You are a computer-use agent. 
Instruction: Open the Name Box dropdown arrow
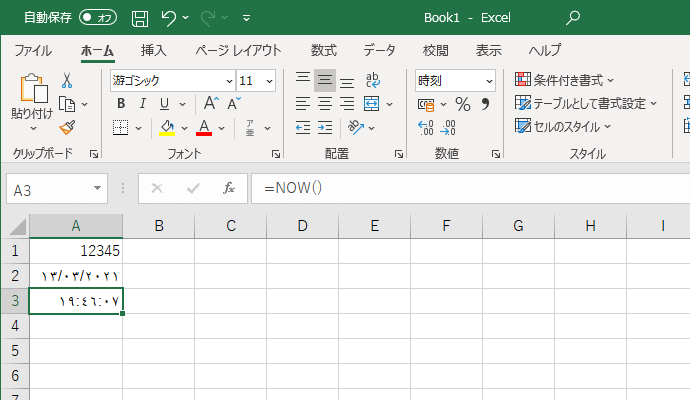pyautogui.click(x=98, y=188)
